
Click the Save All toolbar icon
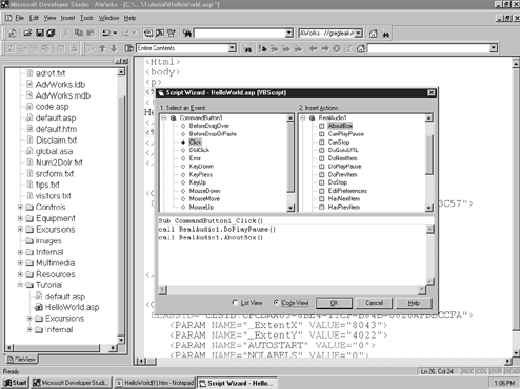click(51, 33)
